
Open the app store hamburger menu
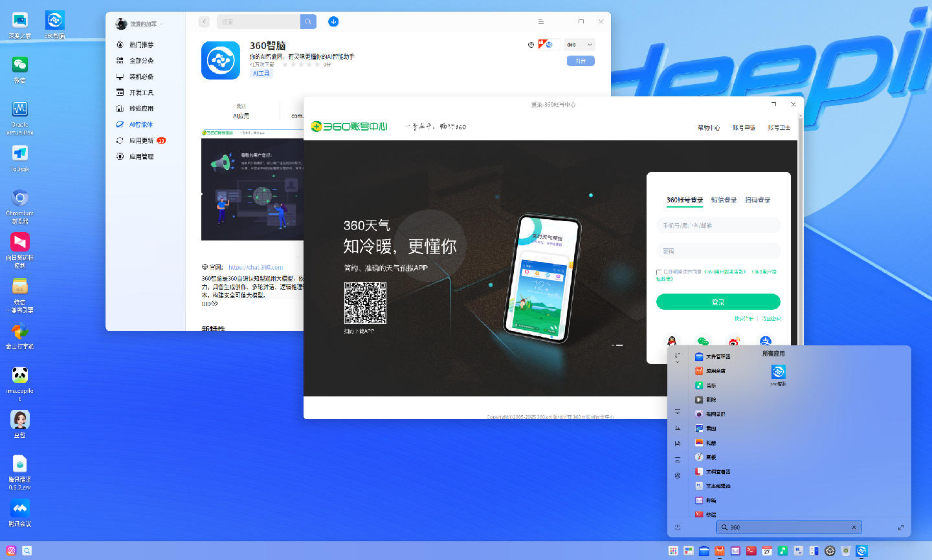click(x=541, y=21)
